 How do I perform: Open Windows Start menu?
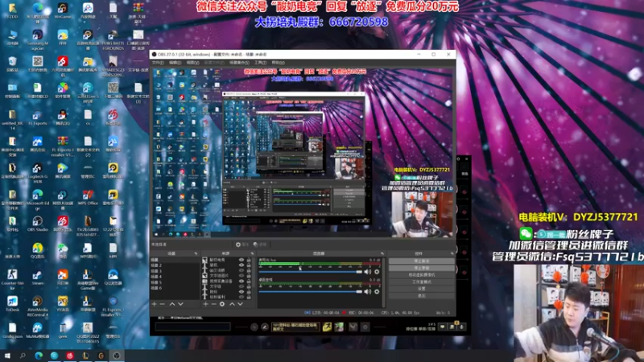point(7,356)
